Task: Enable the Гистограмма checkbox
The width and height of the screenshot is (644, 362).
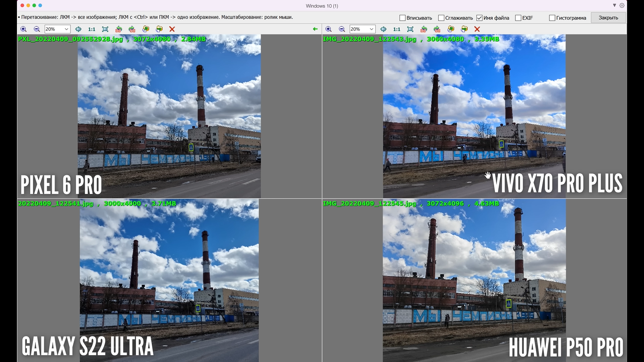Action: click(552, 18)
